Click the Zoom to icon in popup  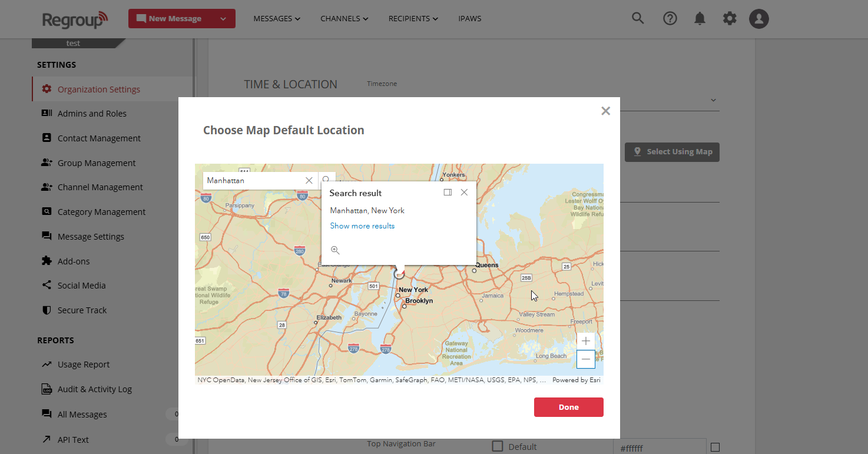tap(335, 250)
